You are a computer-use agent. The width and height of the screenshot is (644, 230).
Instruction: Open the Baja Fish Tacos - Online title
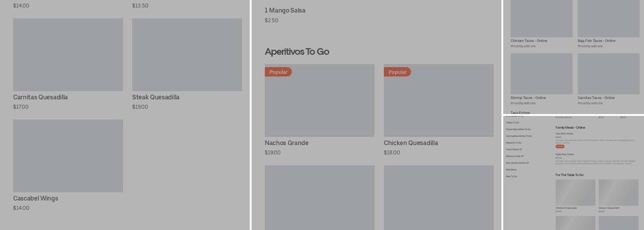pos(596,41)
